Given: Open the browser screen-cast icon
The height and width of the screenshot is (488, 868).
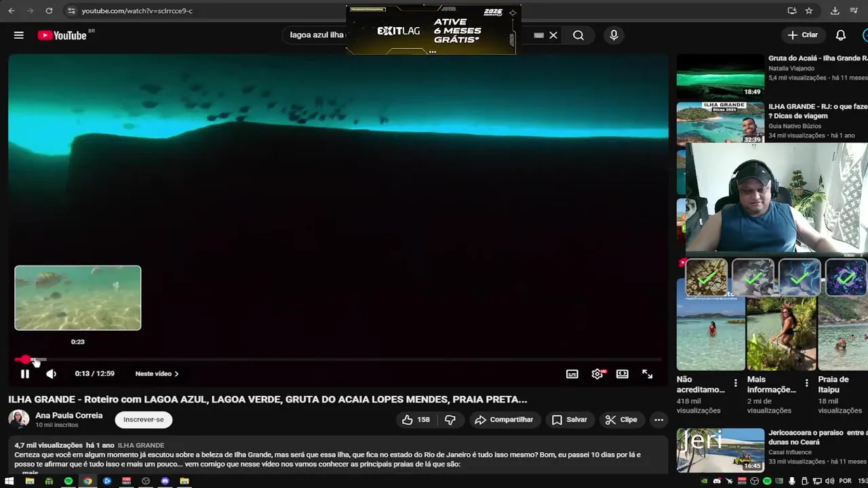Looking at the screenshot, I should click(x=792, y=11).
